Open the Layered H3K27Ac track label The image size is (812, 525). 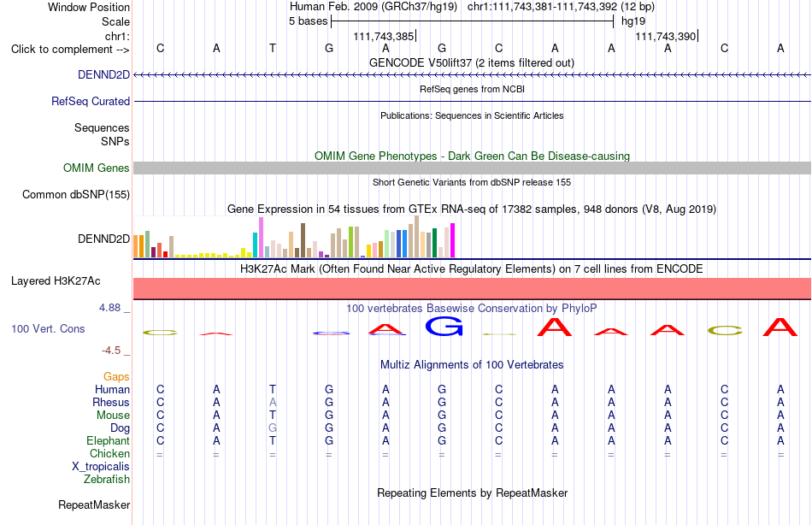click(x=56, y=281)
